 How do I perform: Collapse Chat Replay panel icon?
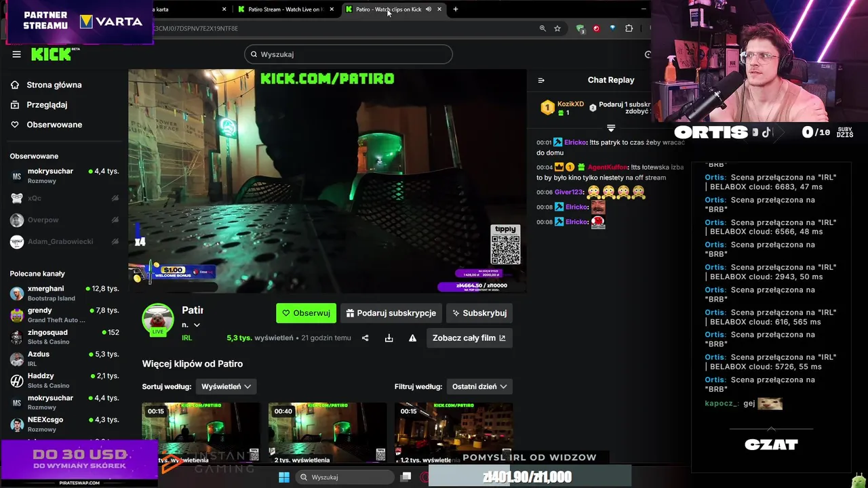(541, 80)
